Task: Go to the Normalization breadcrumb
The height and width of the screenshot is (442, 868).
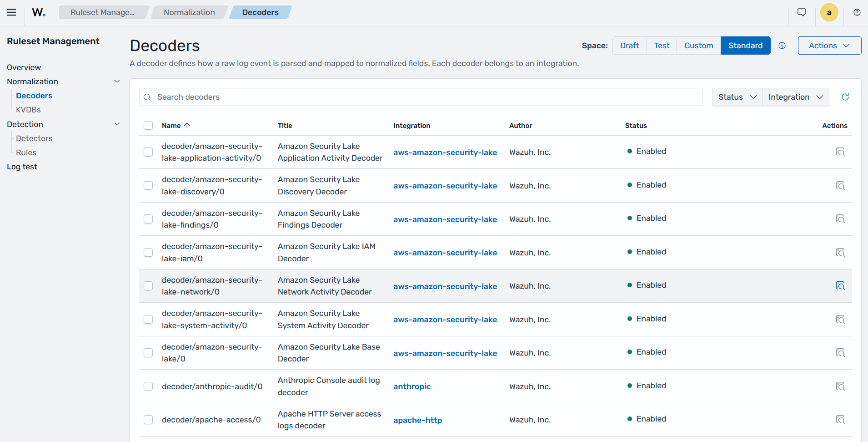Action: tap(189, 12)
